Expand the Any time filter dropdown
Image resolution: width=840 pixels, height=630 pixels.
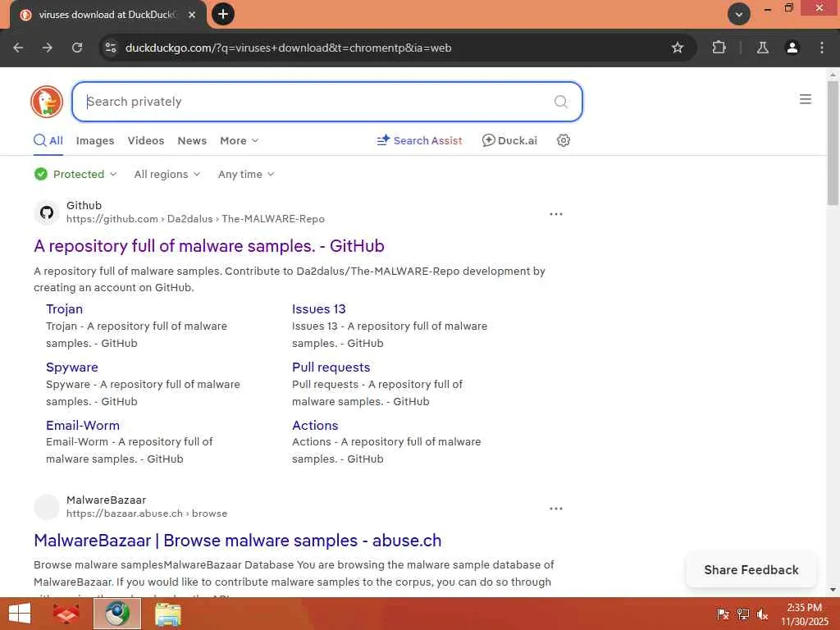[246, 174]
